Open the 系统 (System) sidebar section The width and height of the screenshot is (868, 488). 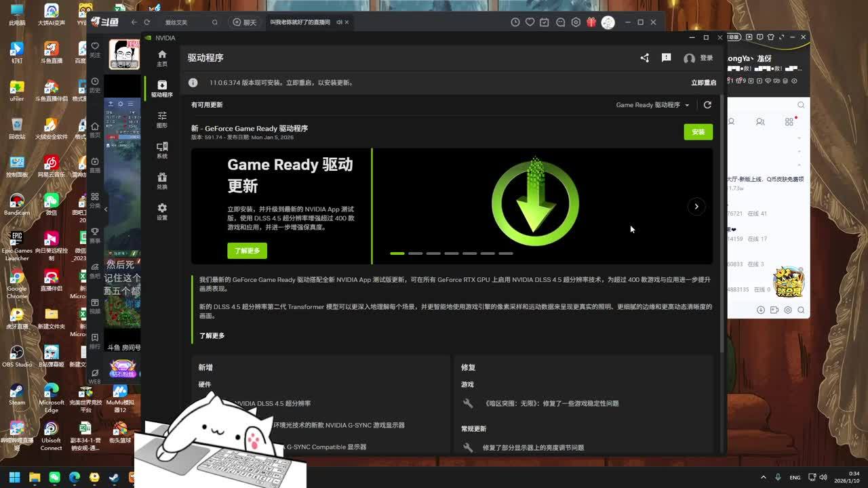(162, 150)
